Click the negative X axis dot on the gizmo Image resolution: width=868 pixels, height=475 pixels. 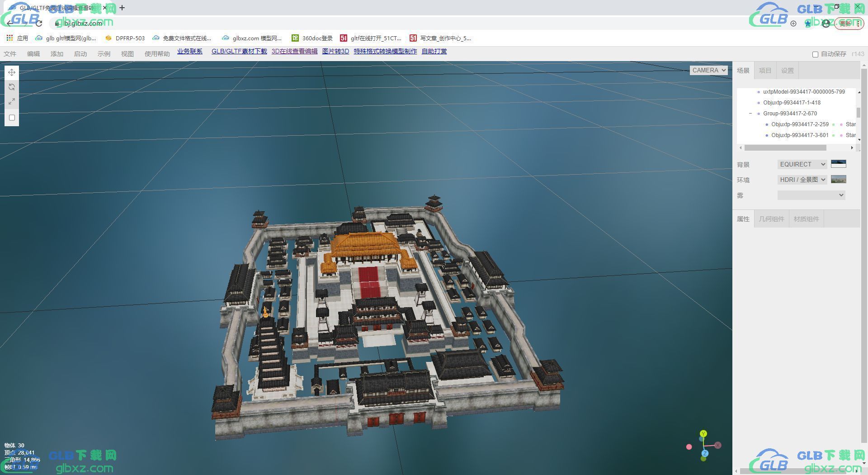[689, 447]
